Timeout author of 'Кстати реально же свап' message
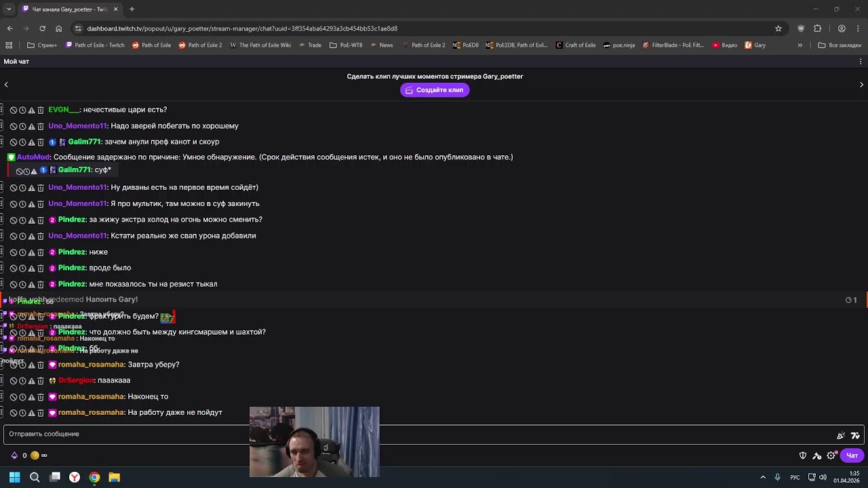Viewport: 868px width, 488px height. (22, 236)
